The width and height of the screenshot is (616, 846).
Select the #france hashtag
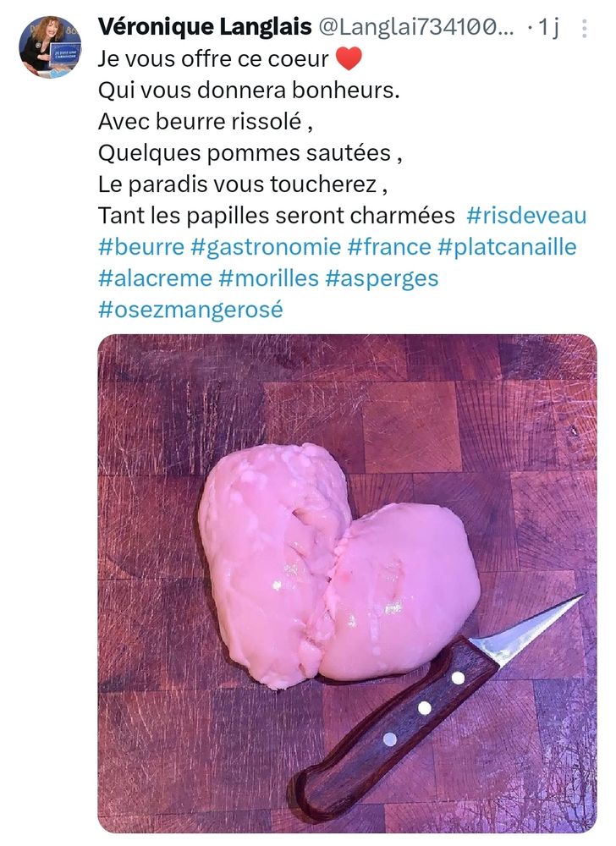(389, 247)
